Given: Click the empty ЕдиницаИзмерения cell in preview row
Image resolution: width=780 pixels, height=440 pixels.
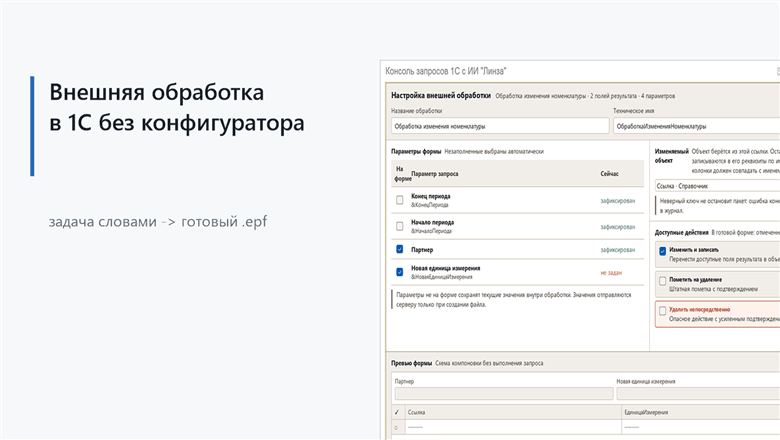Looking at the screenshot, I should pyautogui.click(x=701, y=427).
